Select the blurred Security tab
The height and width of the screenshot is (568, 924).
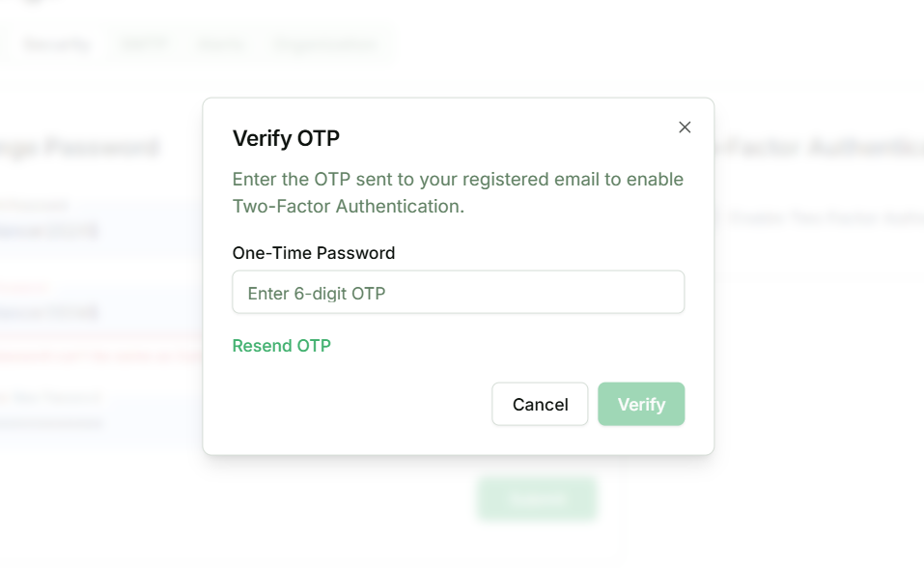tap(55, 44)
